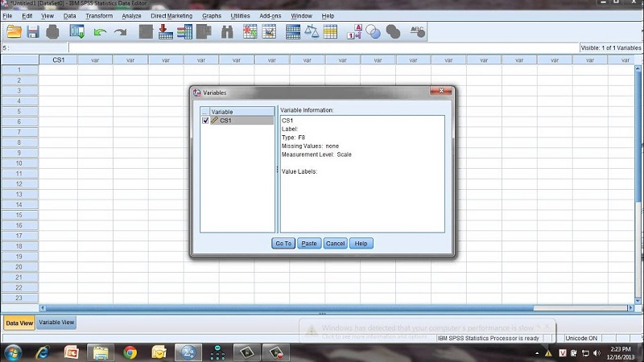Close the Variables dialog with X
The image size is (644, 362).
pos(440,91)
